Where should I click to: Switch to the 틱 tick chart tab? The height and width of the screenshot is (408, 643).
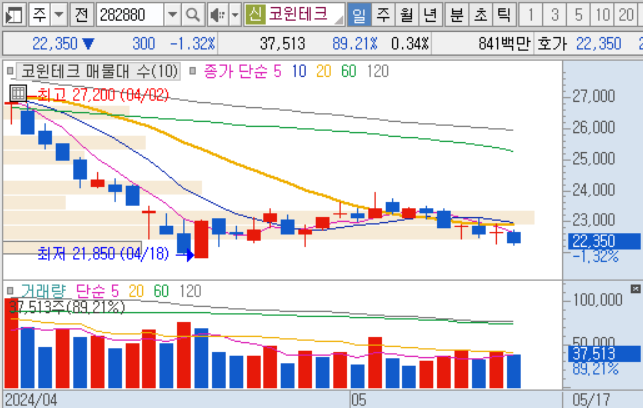click(x=504, y=15)
